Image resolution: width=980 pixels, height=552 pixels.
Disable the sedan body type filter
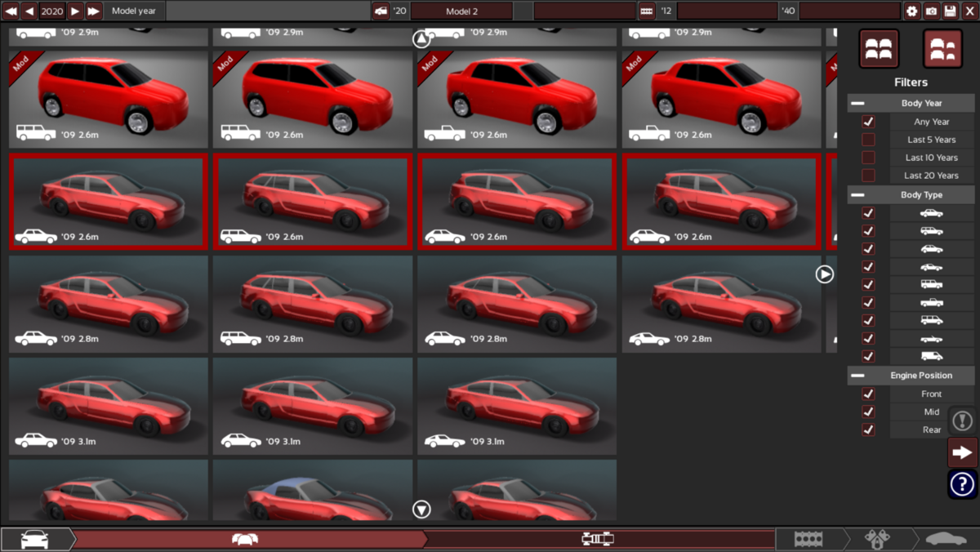pos(868,212)
